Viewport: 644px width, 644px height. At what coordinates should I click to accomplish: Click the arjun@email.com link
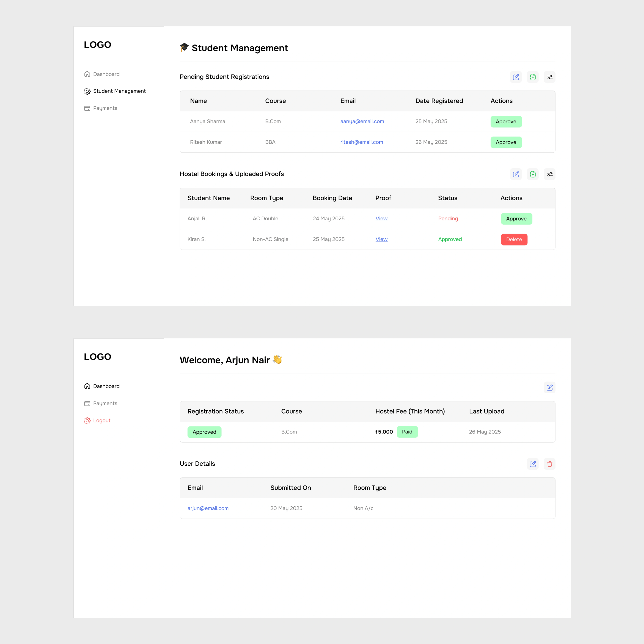[208, 508]
